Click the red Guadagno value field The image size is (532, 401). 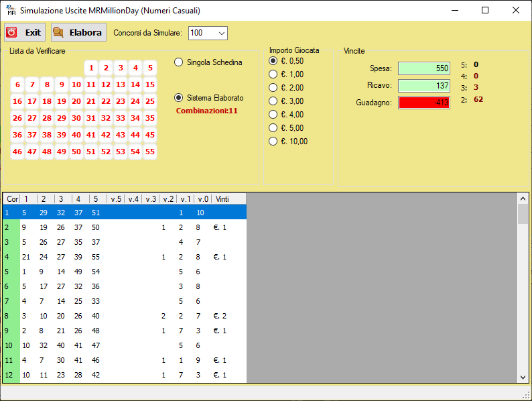click(x=424, y=103)
